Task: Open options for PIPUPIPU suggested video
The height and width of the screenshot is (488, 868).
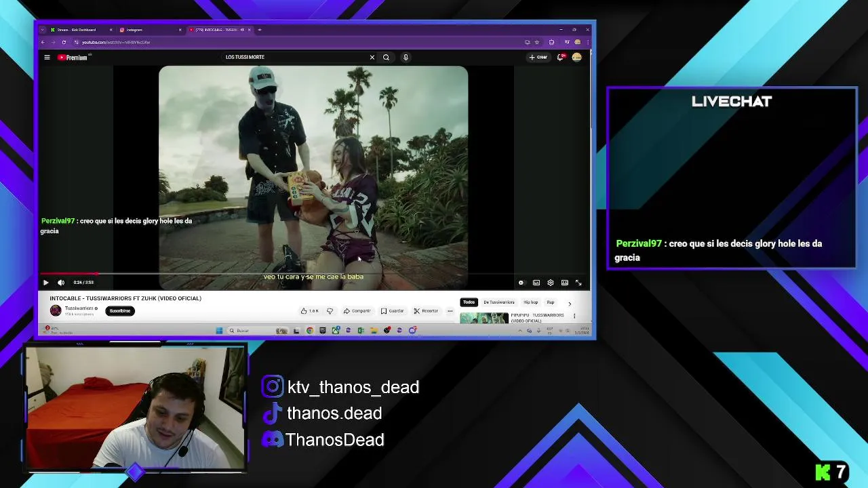Action: (574, 316)
